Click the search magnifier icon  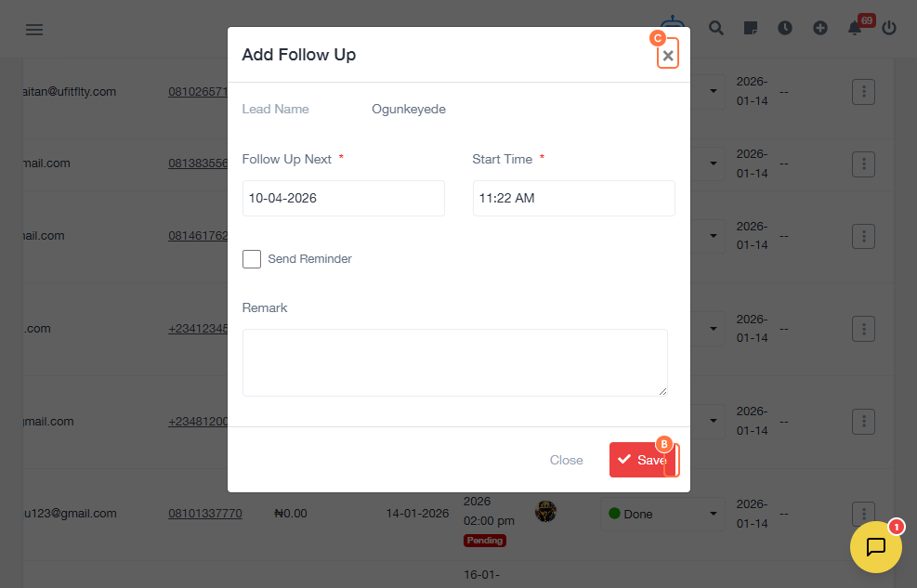715,28
